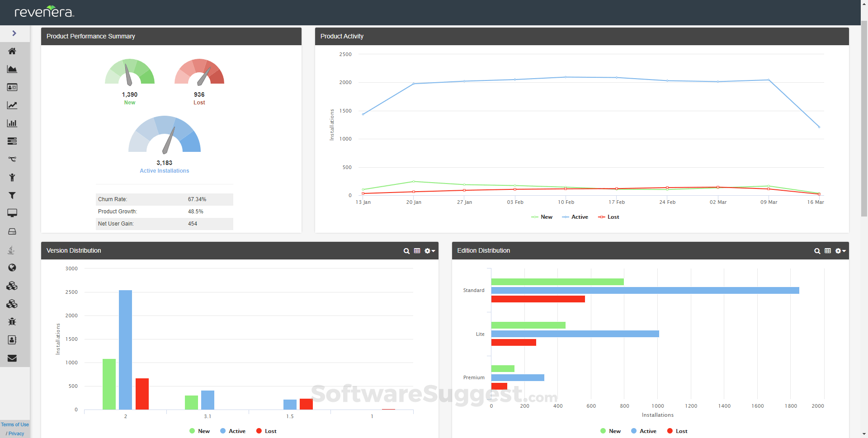Image resolution: width=868 pixels, height=438 pixels.
Task: Select the filter funnel icon in the sidebar
Action: [12, 195]
